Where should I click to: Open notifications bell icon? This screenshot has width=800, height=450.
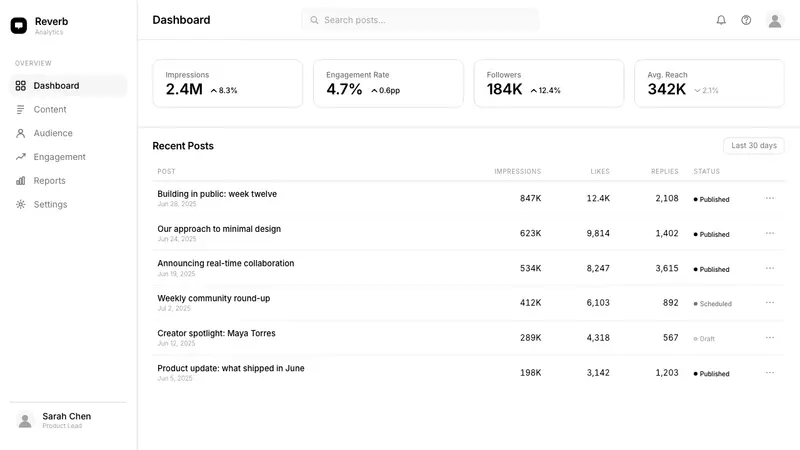[x=721, y=20]
